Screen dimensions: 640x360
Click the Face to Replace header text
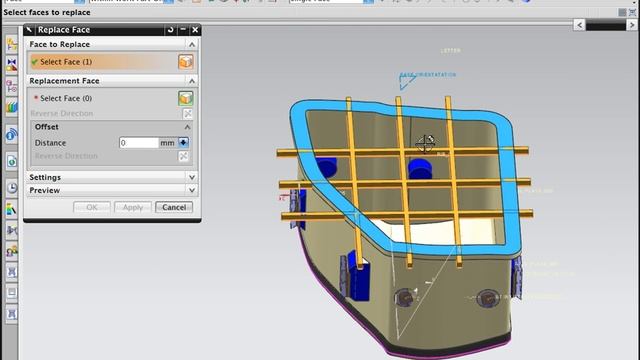tap(60, 44)
